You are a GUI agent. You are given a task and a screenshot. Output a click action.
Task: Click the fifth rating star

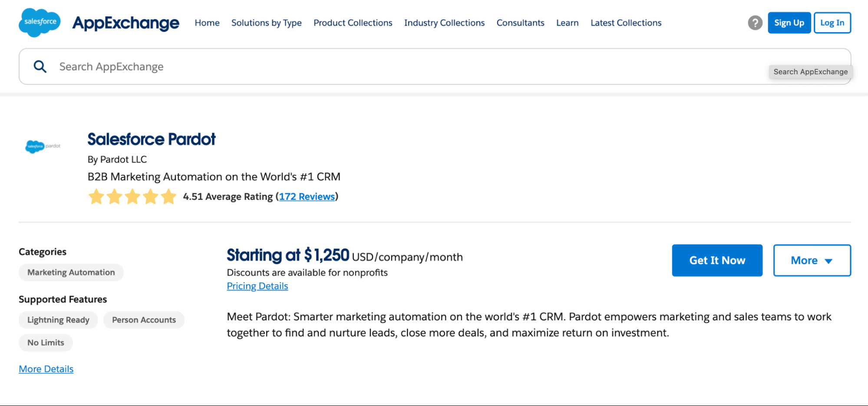pos(168,196)
